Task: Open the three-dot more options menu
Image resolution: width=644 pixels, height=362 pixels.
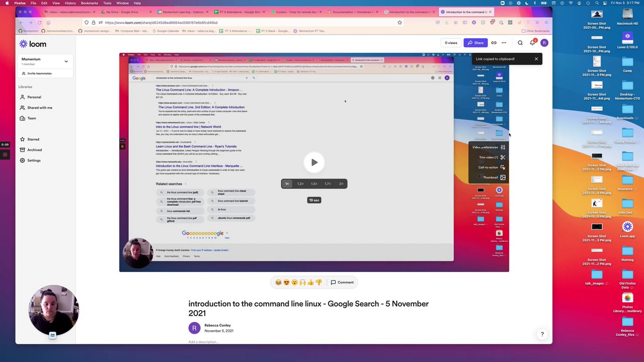Action: pyautogui.click(x=504, y=43)
